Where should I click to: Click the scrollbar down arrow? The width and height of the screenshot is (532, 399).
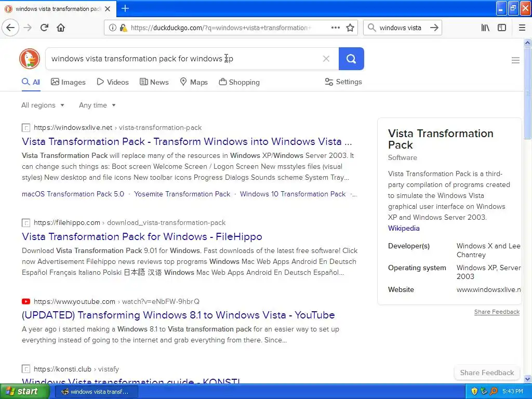point(527,379)
